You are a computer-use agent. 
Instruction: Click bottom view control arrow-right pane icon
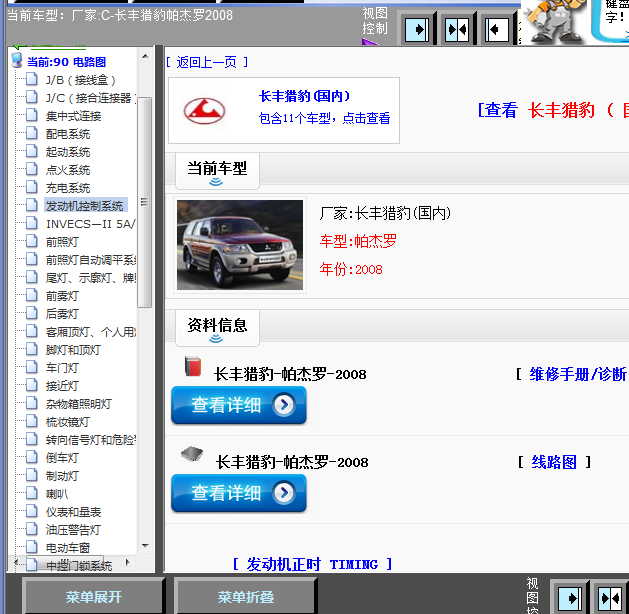[569, 598]
